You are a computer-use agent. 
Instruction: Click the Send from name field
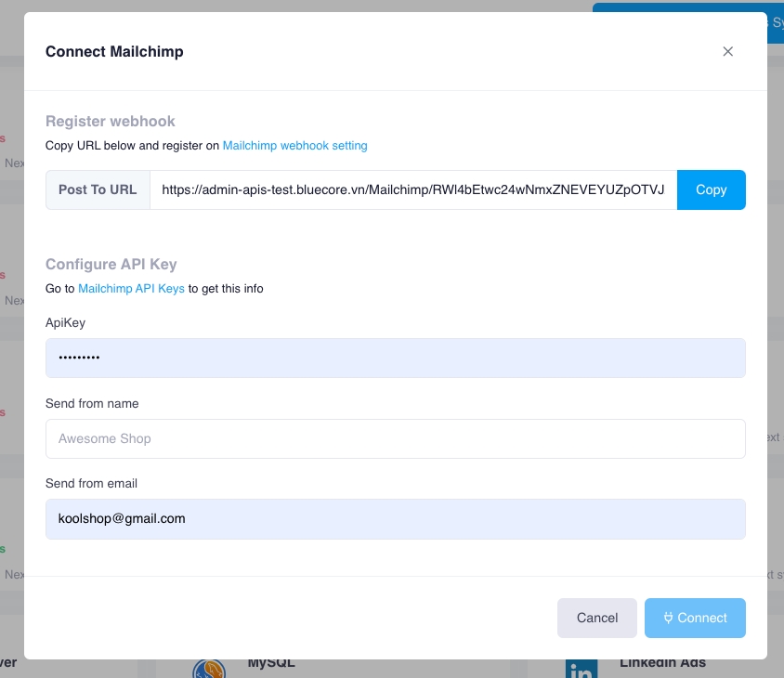(395, 438)
